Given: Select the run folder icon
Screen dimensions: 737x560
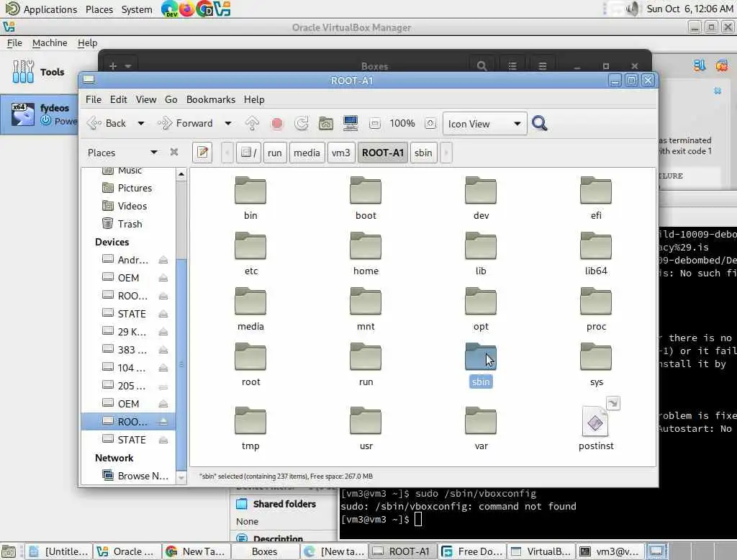Looking at the screenshot, I should [366, 357].
